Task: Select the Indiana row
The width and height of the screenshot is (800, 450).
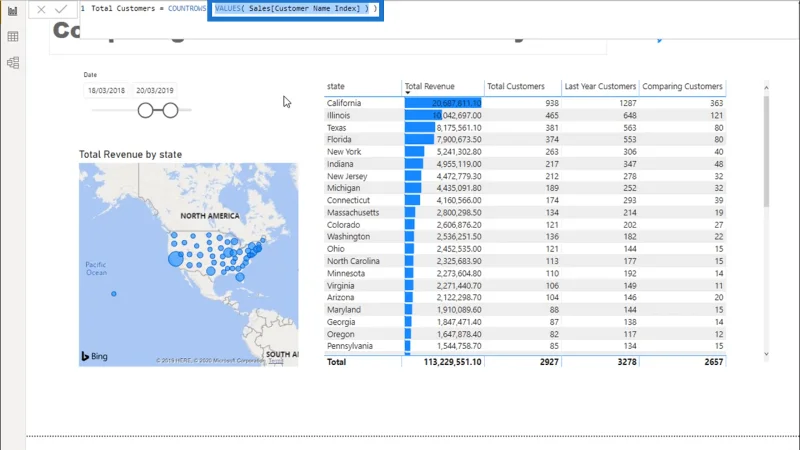Action: tap(525, 164)
